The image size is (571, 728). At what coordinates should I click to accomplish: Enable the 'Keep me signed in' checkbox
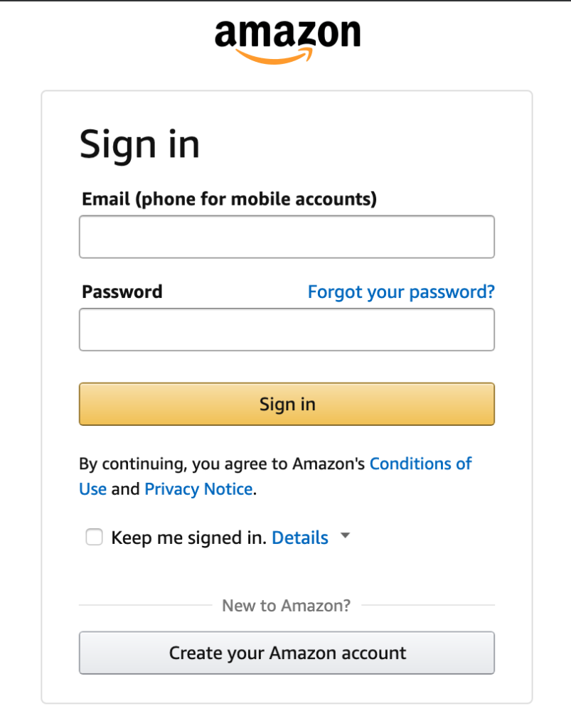[94, 537]
